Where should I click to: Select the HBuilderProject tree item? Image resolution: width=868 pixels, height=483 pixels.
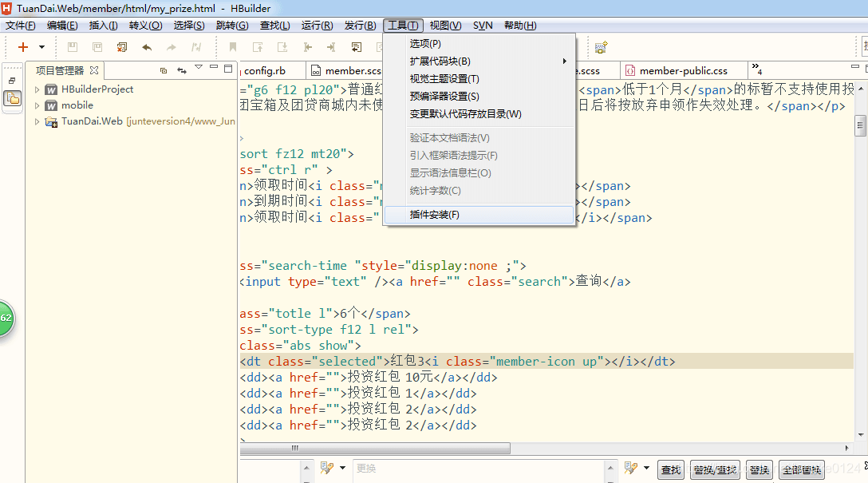[97, 89]
